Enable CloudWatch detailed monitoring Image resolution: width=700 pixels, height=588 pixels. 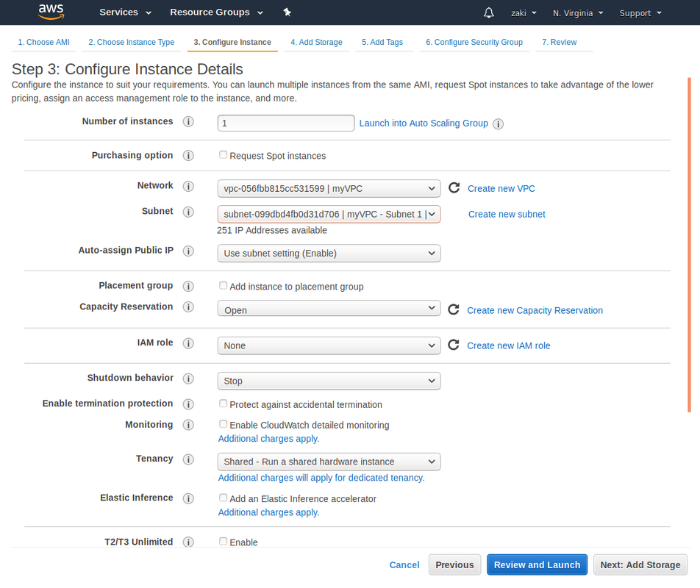223,424
